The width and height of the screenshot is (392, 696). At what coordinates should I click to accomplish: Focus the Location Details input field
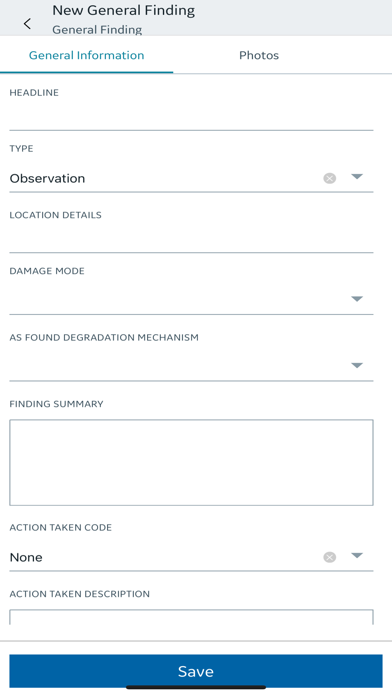pos(191,240)
